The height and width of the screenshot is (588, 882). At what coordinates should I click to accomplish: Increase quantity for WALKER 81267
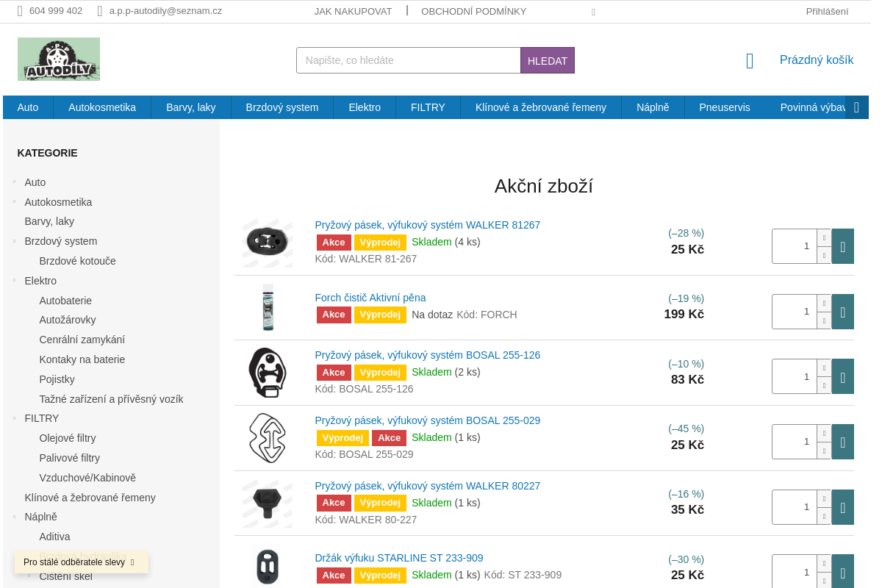(824, 237)
